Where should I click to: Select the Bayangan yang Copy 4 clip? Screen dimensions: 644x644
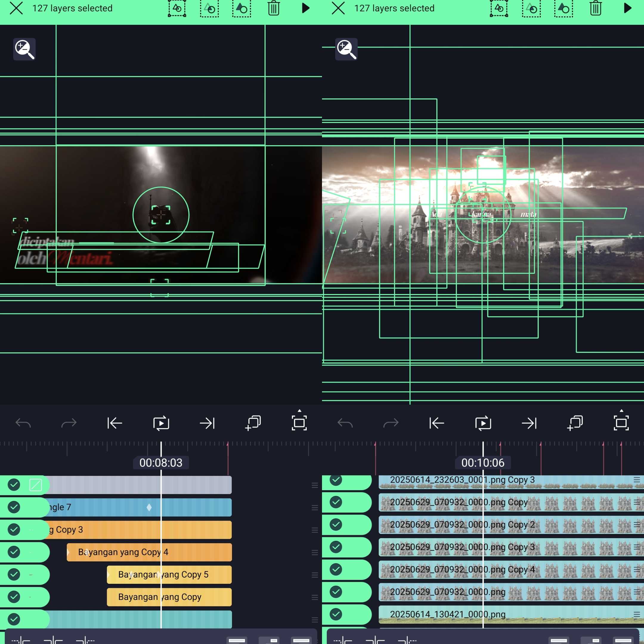pos(149,552)
